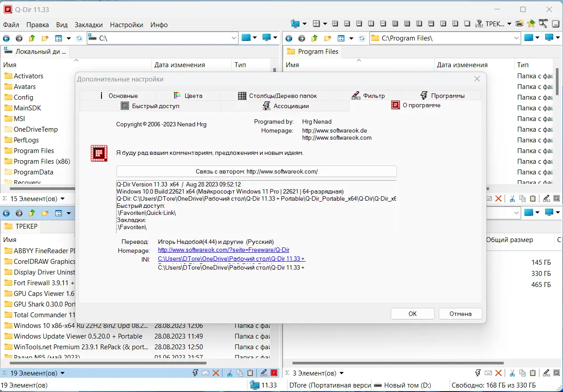This screenshot has height=392, width=563.
Task: Go back in the C:\ pane
Action: pyautogui.click(x=6, y=38)
